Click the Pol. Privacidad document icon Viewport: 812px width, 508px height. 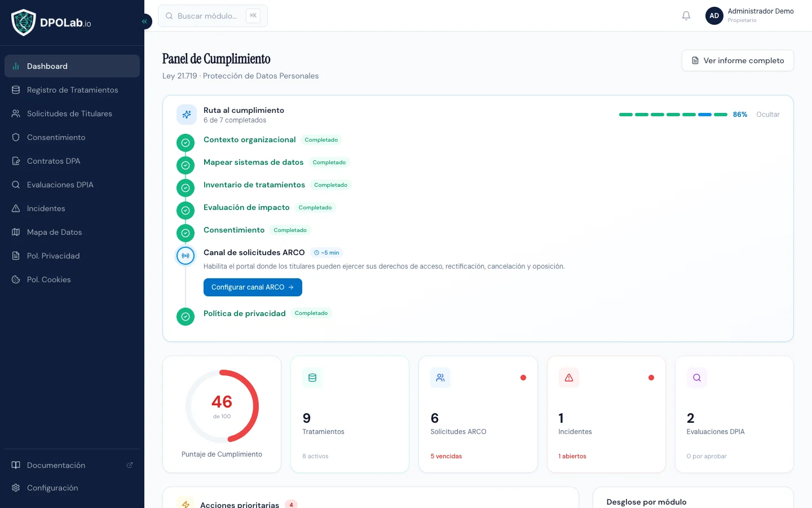click(x=16, y=256)
